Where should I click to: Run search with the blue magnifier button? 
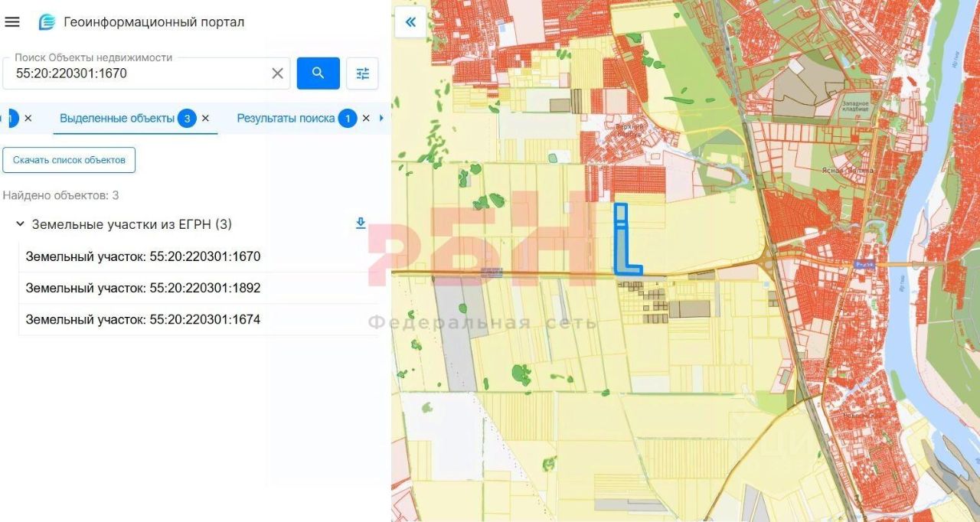(x=318, y=73)
